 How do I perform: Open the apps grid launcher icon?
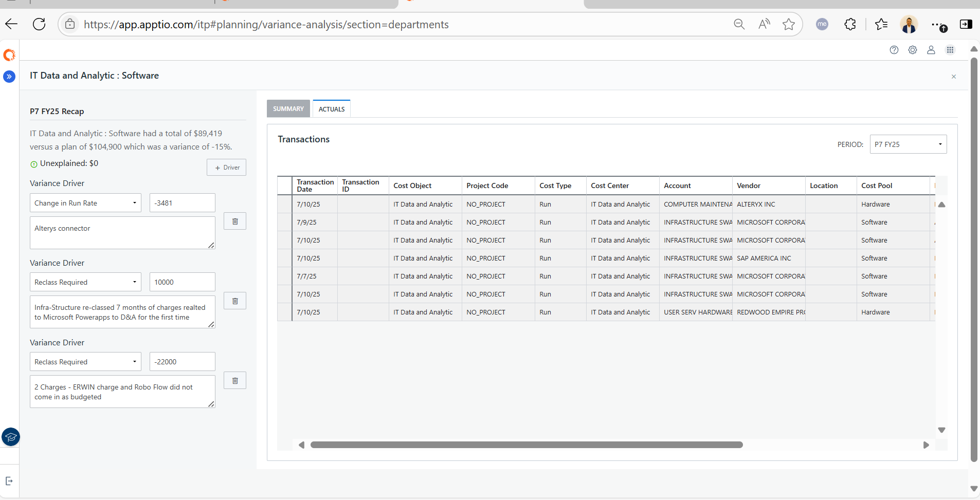950,50
